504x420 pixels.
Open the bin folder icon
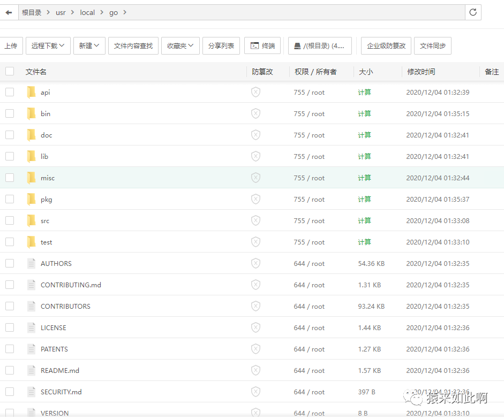tap(31, 113)
